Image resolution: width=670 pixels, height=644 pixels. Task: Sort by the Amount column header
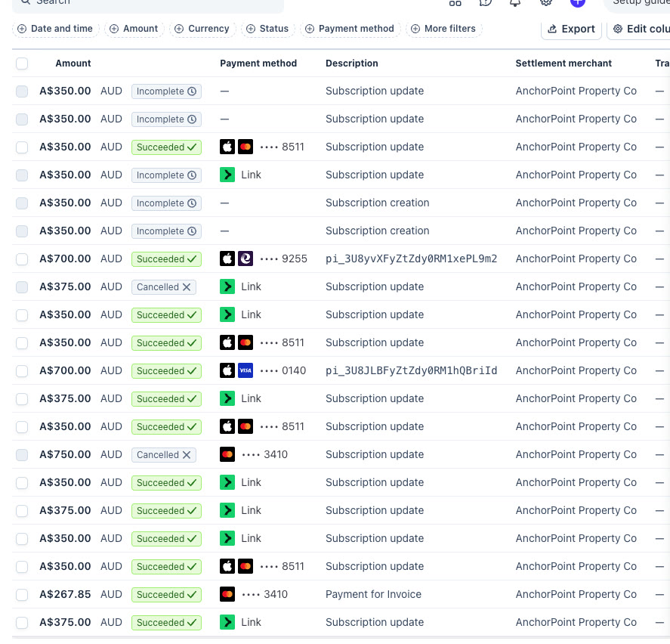click(73, 63)
